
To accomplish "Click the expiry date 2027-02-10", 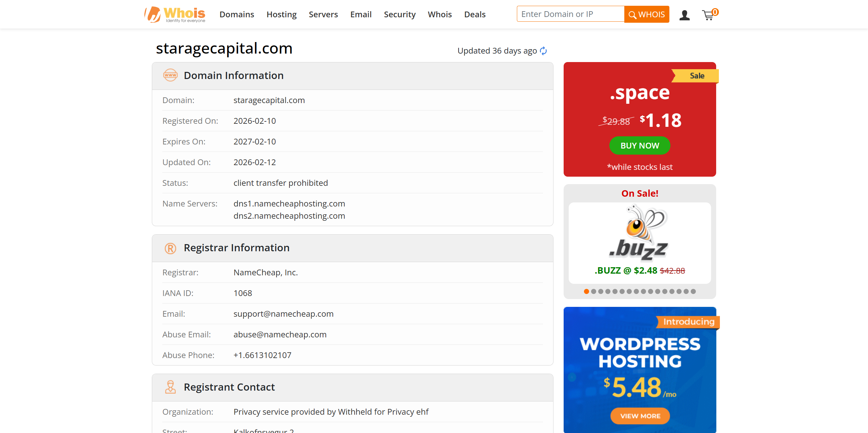I will pos(255,142).
